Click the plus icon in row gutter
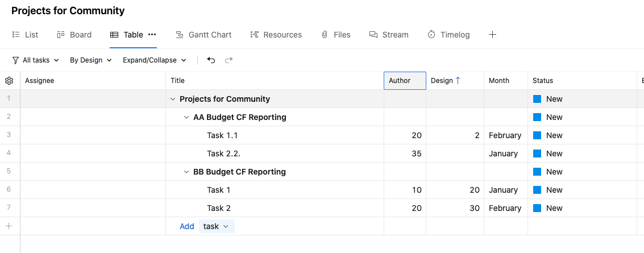Viewport: 644px width, 253px height. coord(9,226)
